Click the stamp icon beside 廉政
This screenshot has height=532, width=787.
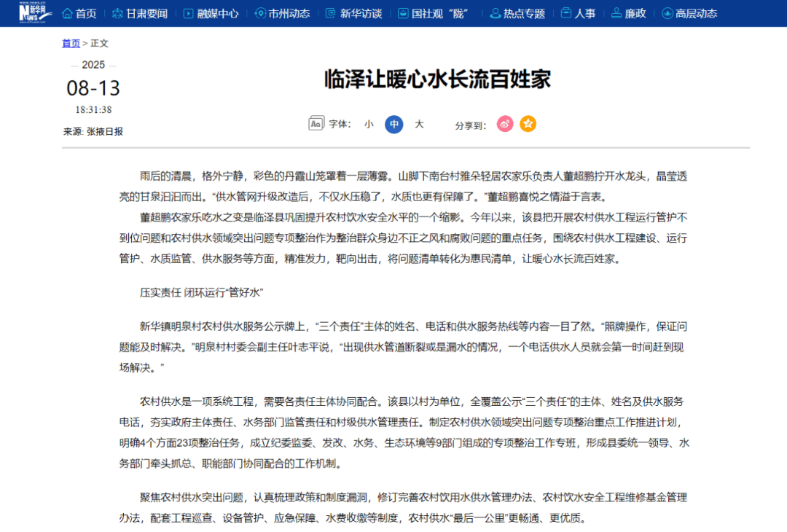[x=616, y=14]
